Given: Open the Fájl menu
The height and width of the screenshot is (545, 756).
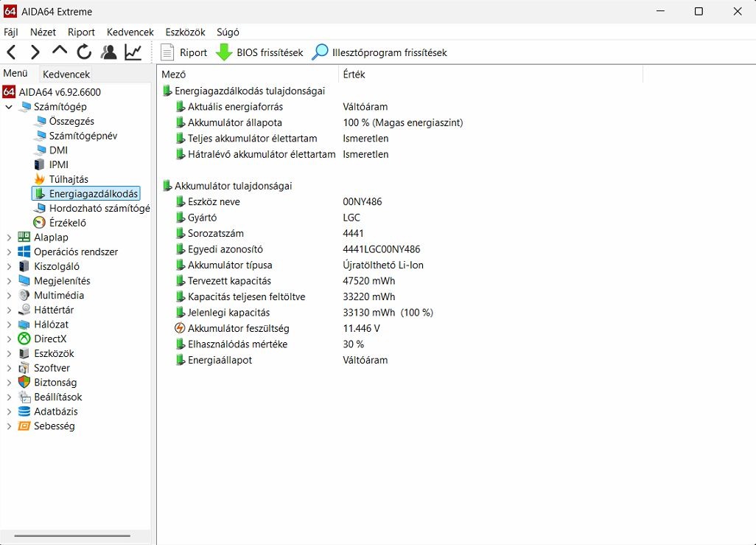Looking at the screenshot, I should [x=11, y=32].
